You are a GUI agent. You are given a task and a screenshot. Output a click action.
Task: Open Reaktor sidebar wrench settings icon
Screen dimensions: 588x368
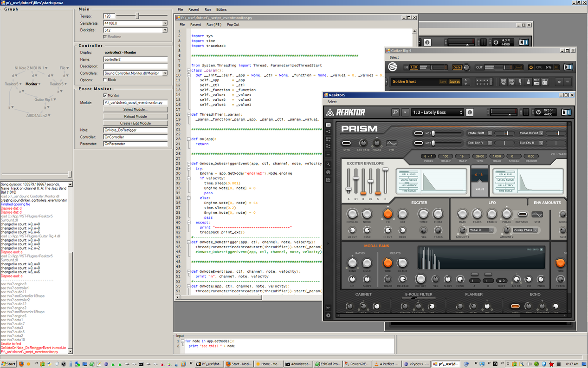point(329,164)
